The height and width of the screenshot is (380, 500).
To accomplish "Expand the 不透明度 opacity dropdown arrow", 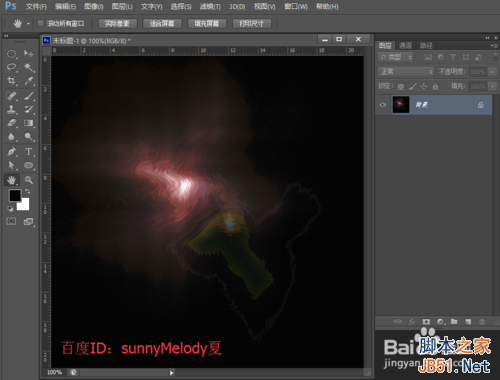I will (492, 72).
